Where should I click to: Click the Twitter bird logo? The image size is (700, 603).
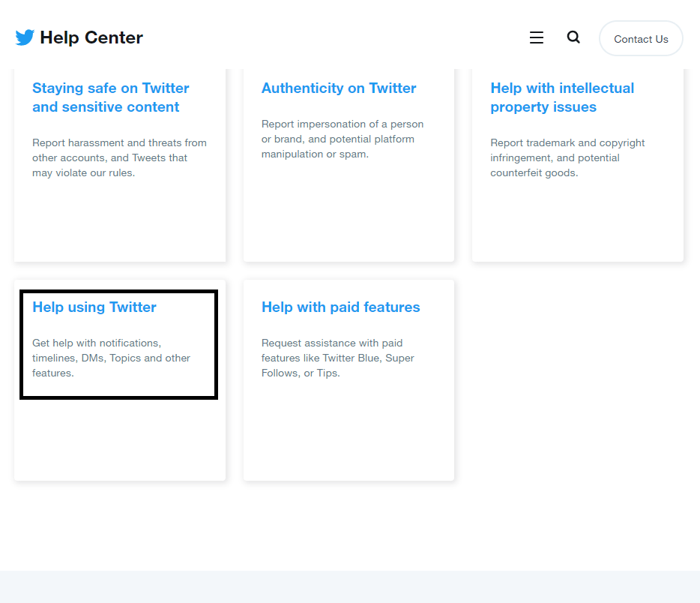(25, 37)
